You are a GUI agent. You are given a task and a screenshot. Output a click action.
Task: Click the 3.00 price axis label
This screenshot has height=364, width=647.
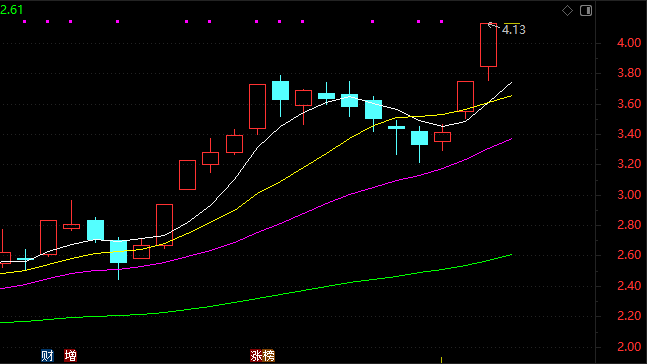point(629,195)
